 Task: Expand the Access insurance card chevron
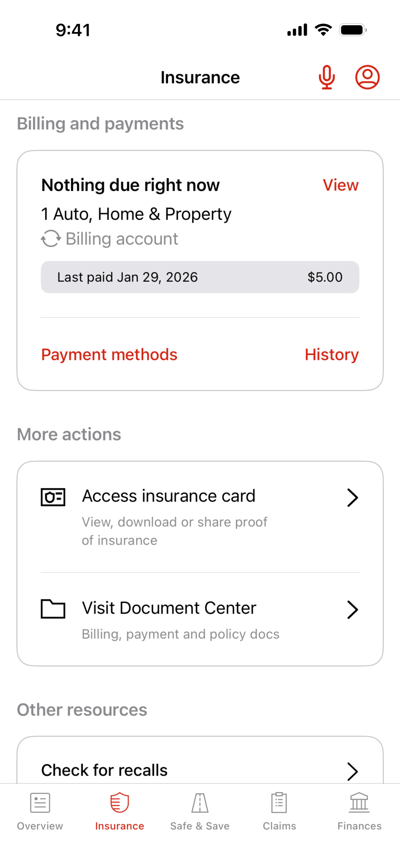pos(352,498)
